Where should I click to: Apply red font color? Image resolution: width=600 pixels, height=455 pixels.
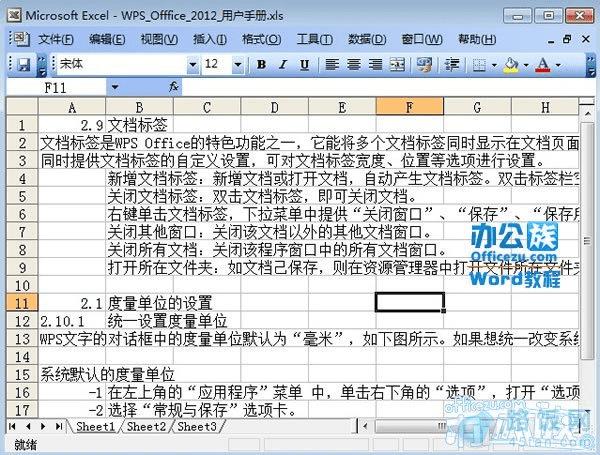(543, 65)
